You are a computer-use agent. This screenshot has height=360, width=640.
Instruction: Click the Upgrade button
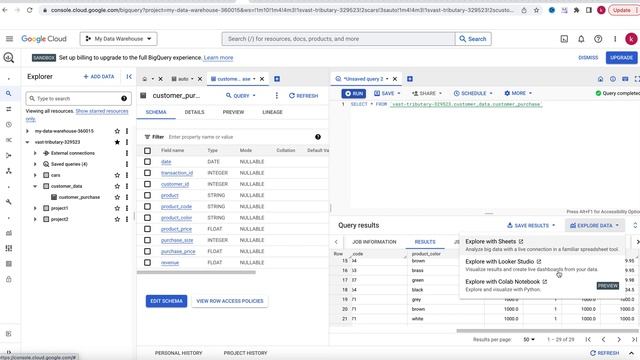tap(621, 58)
